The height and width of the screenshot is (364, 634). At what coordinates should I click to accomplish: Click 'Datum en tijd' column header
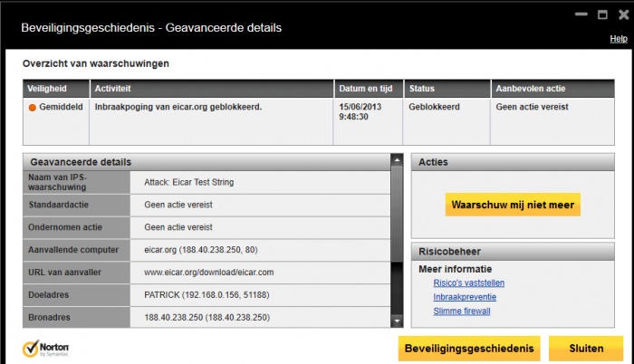pos(369,89)
